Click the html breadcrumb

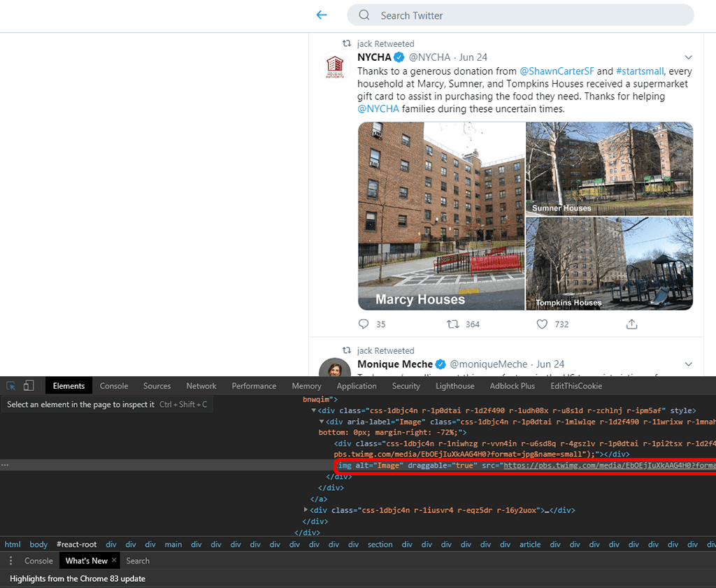[13, 544]
